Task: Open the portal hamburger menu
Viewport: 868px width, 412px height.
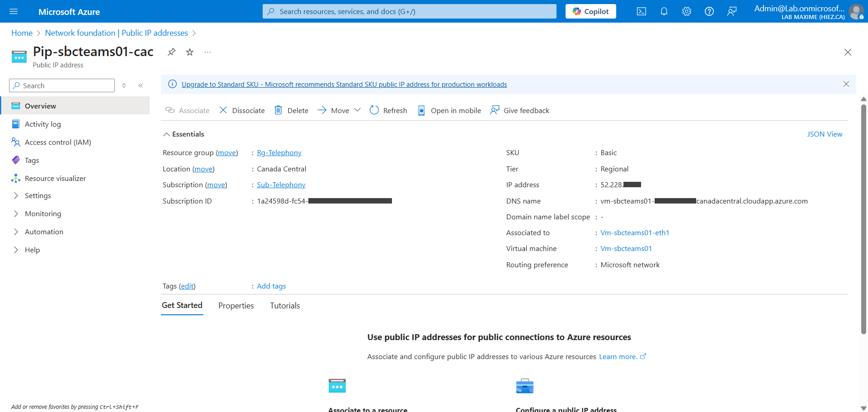Action: pos(14,12)
